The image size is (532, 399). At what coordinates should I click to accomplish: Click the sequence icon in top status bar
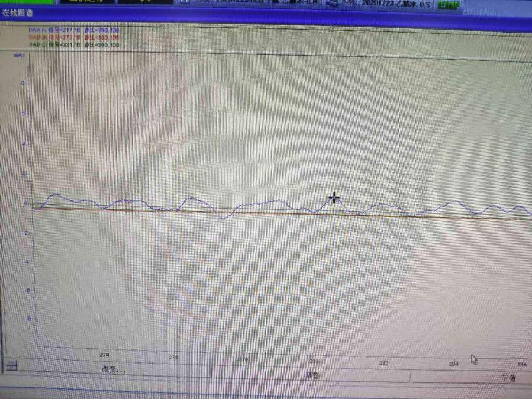[x=332, y=4]
